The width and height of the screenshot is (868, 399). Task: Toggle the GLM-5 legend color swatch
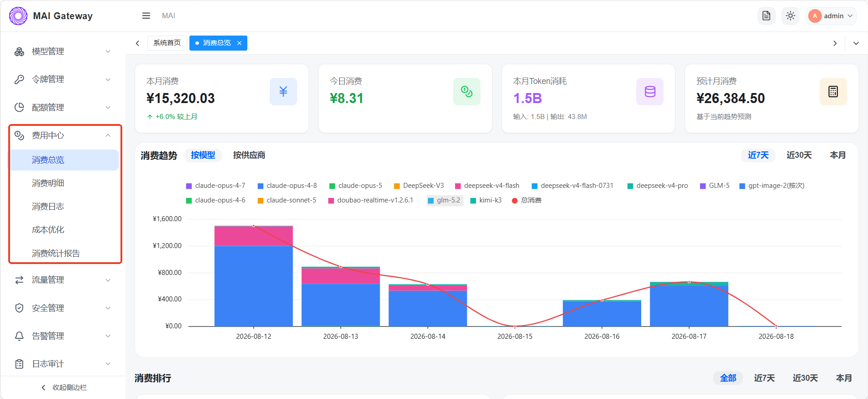point(703,186)
